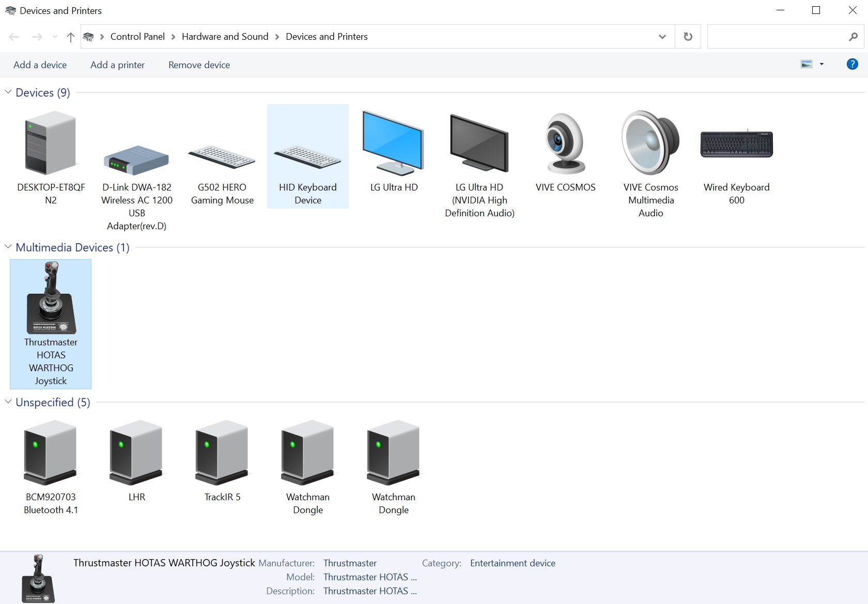Click details pane title Thrustmaster HOTAS WARTHOG Joystick
The width and height of the screenshot is (868, 604).
pyautogui.click(x=164, y=563)
